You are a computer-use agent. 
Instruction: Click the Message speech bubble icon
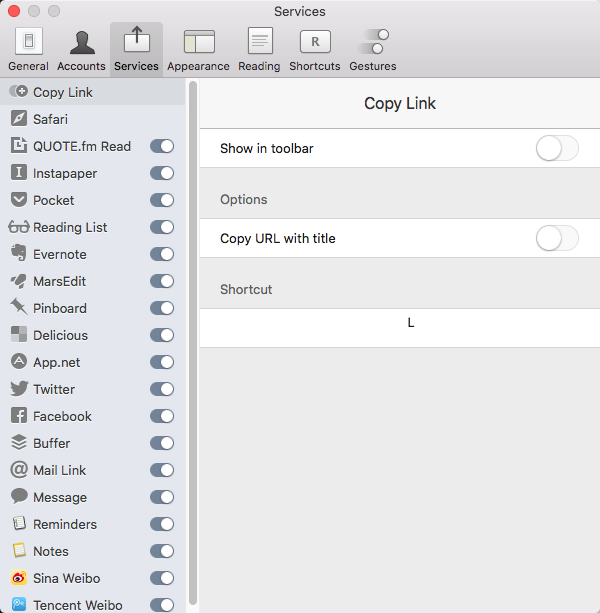[x=19, y=496]
